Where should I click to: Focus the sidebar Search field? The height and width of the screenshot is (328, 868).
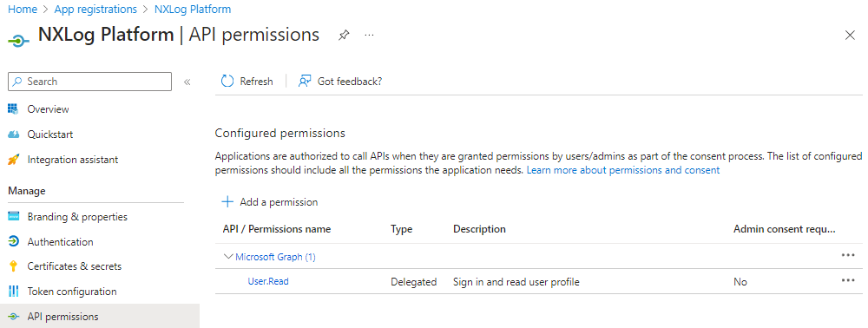[x=89, y=82]
